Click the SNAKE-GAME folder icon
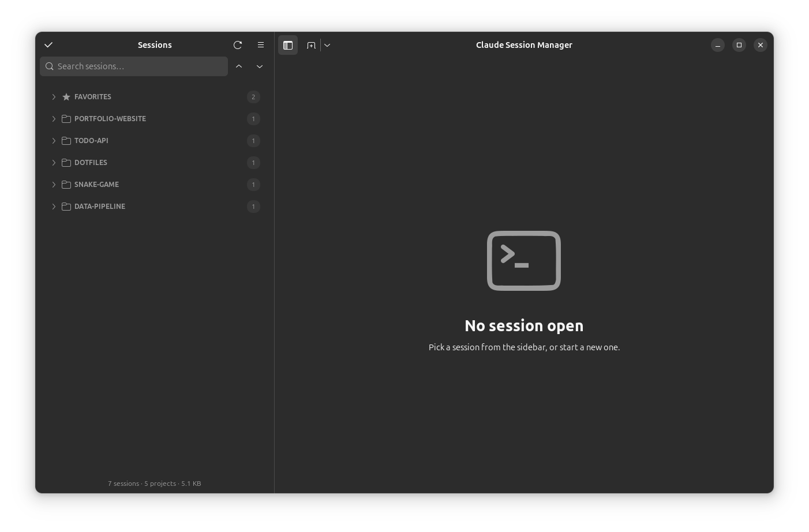809x532 pixels. 66,185
